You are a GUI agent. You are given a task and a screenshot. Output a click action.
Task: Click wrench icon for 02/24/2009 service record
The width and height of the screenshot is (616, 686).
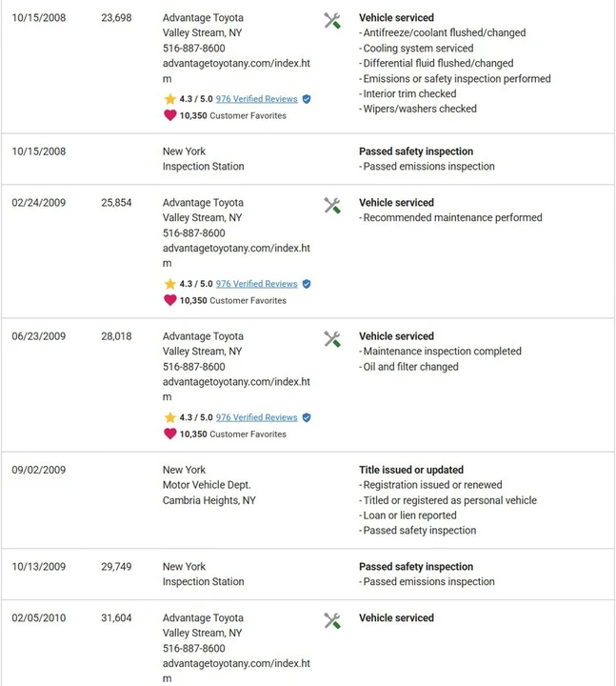332,206
